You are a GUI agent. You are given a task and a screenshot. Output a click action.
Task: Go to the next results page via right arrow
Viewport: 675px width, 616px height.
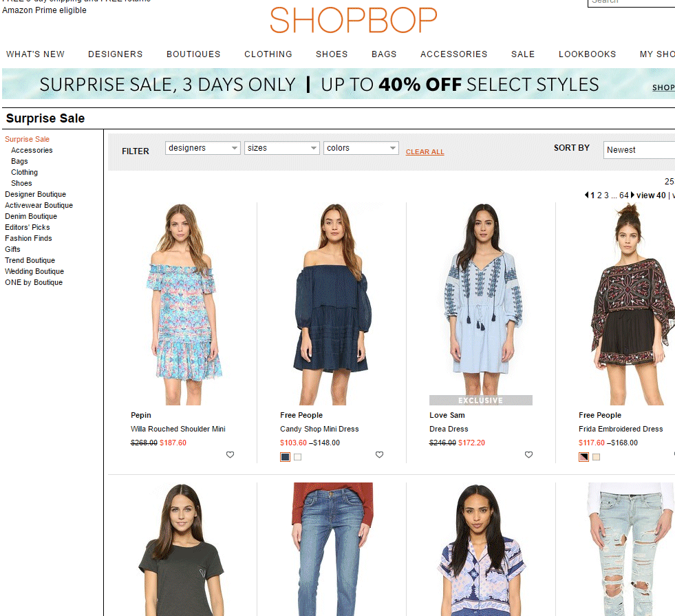[x=632, y=195]
